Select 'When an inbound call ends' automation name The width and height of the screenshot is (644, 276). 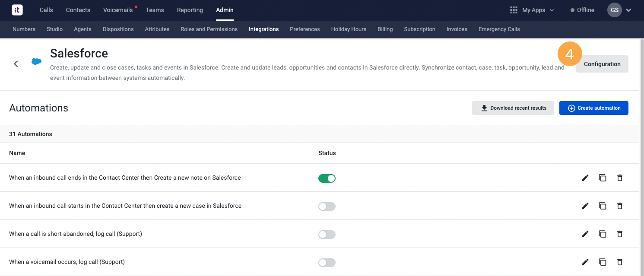(125, 178)
